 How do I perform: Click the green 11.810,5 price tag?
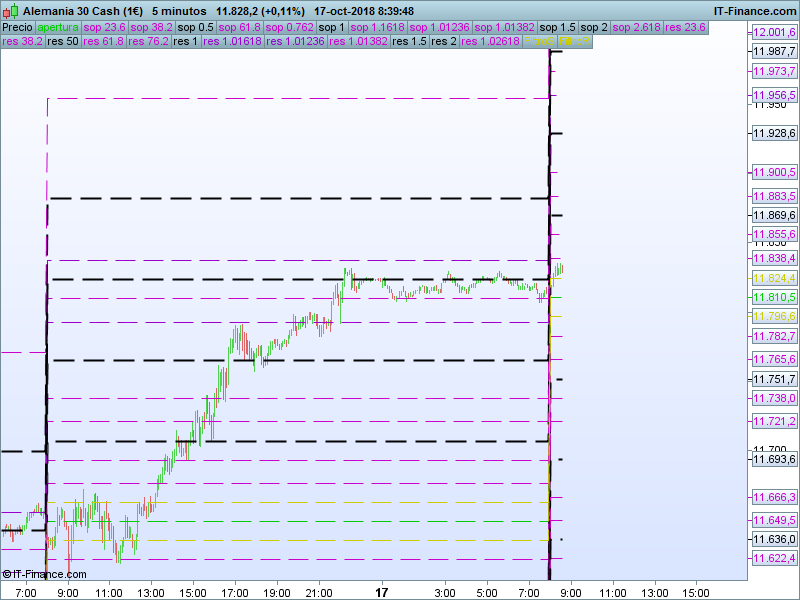tap(774, 297)
